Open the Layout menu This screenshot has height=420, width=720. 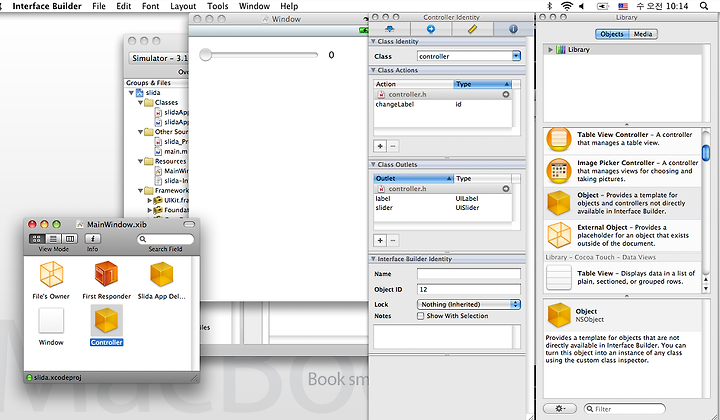(x=183, y=6)
